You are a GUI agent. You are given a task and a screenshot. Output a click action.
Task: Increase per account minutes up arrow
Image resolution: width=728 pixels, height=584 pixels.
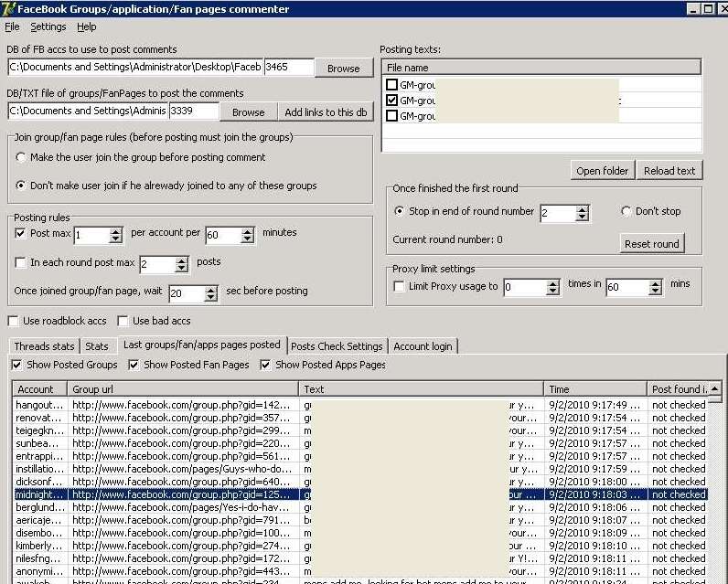pyautogui.click(x=248, y=231)
